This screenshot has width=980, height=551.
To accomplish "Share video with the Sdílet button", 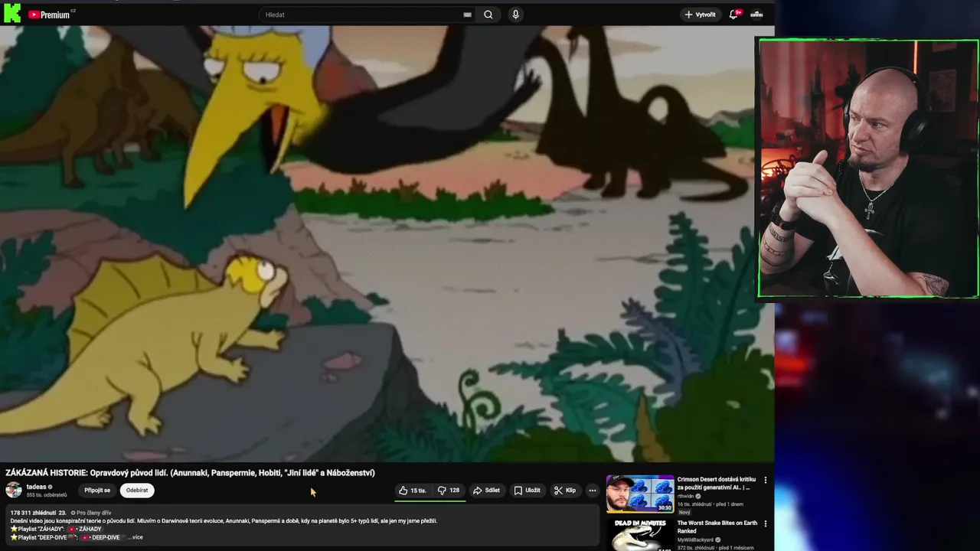I will coord(486,491).
